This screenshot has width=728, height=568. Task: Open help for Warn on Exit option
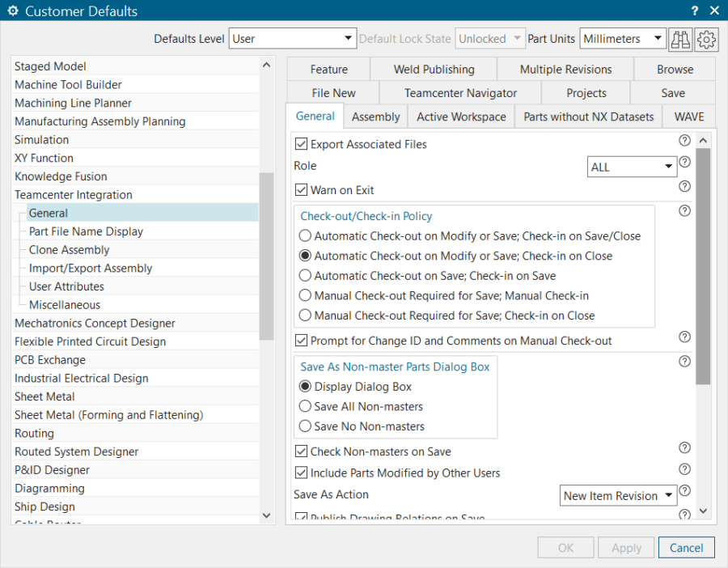[x=684, y=186]
